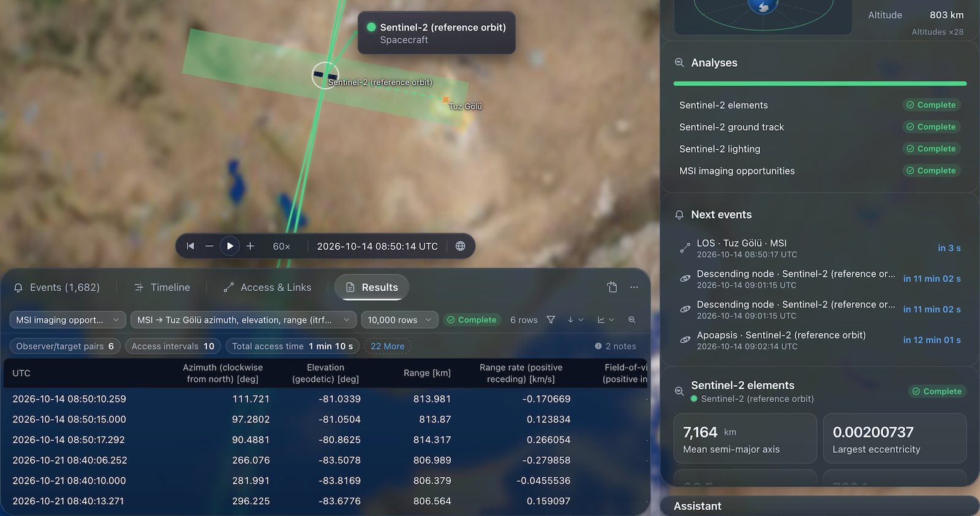Screen dimensions: 980x516
Task: Decrease playback speed with minus button
Action: point(209,246)
